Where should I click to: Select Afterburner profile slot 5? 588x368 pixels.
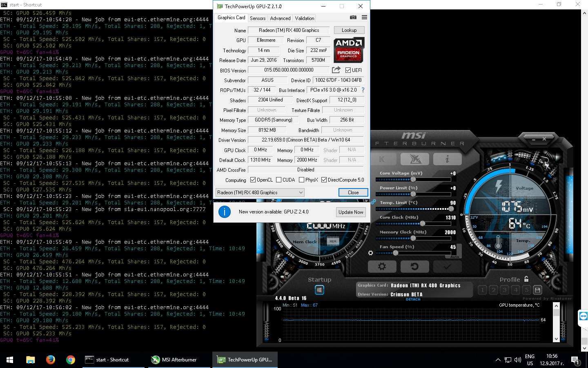(x=526, y=290)
